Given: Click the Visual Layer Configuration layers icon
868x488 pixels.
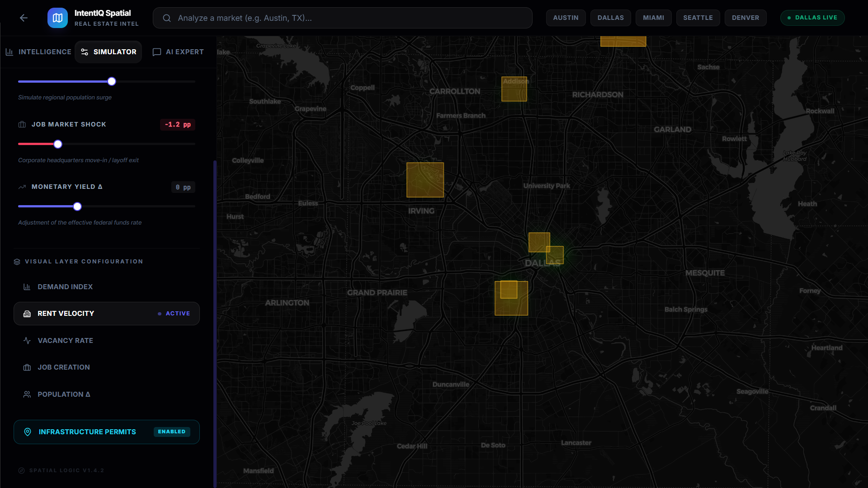Looking at the screenshot, I should tap(17, 262).
